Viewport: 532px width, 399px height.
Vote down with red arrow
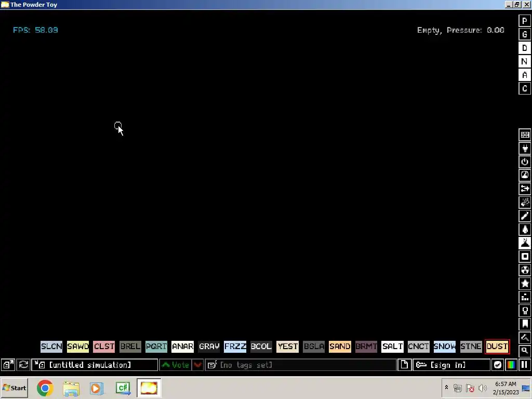[197, 365]
